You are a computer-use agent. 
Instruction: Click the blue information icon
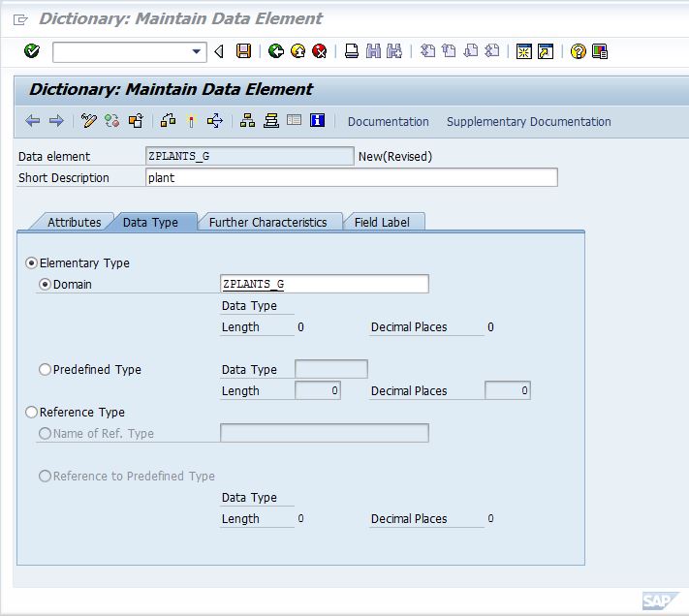[317, 120]
